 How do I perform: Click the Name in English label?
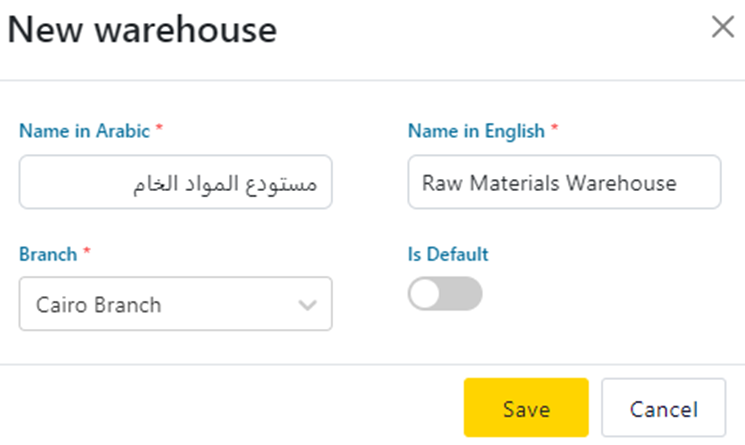click(476, 131)
